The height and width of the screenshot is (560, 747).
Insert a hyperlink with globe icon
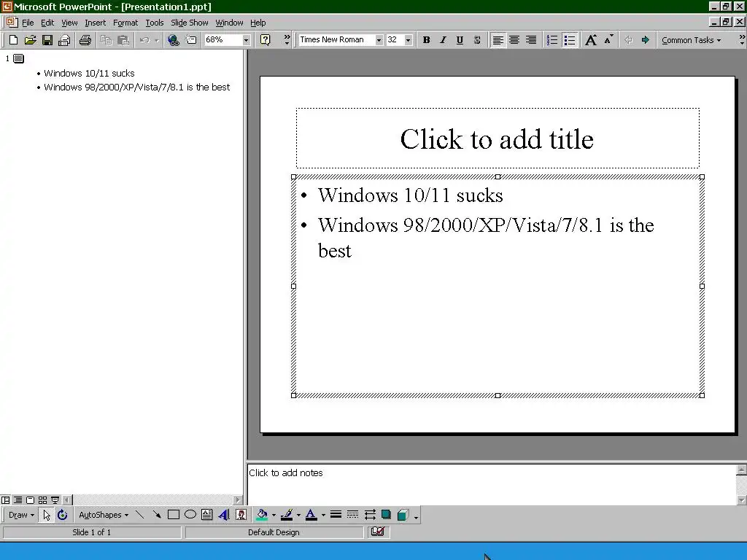(x=174, y=40)
